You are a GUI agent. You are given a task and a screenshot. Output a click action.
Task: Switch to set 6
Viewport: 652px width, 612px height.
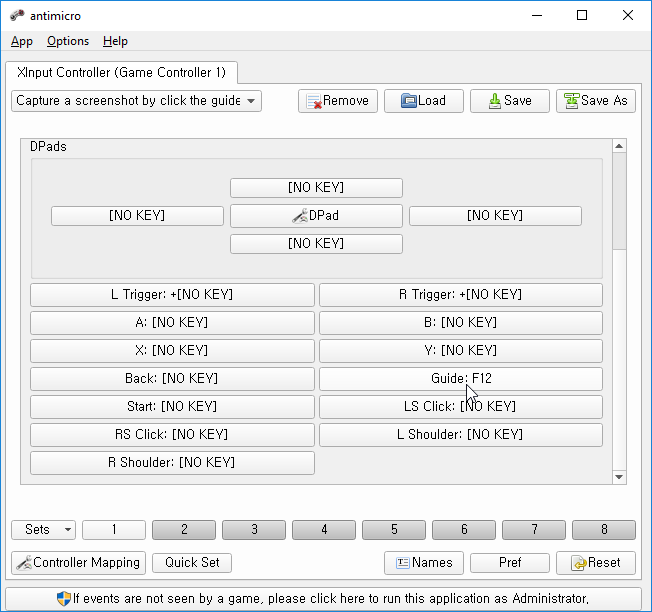[464, 530]
